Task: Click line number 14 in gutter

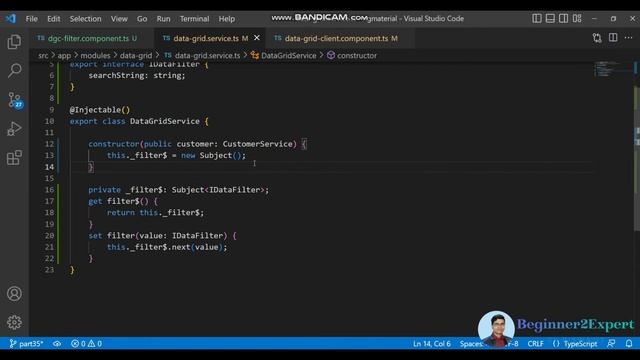Action: tap(49, 167)
